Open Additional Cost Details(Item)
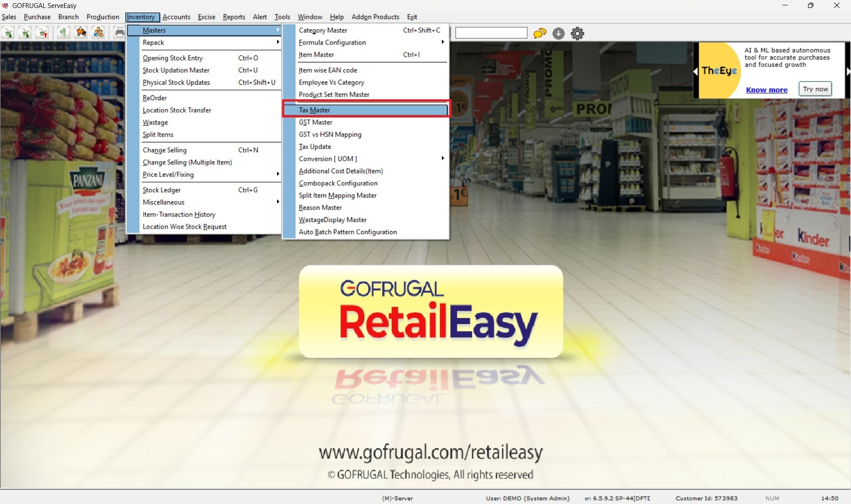The image size is (851, 504). pyautogui.click(x=366, y=171)
